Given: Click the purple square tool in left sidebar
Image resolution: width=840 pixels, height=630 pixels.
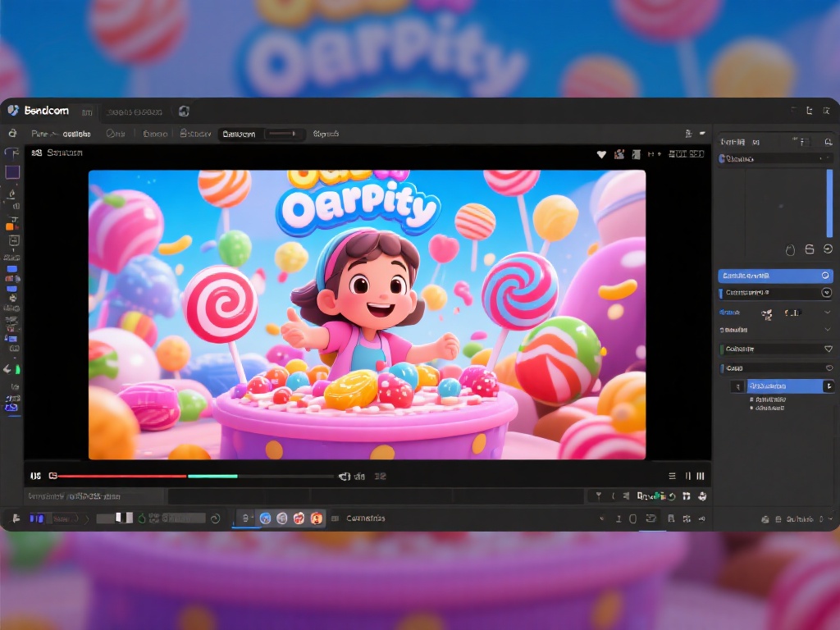Looking at the screenshot, I should pos(12,172).
